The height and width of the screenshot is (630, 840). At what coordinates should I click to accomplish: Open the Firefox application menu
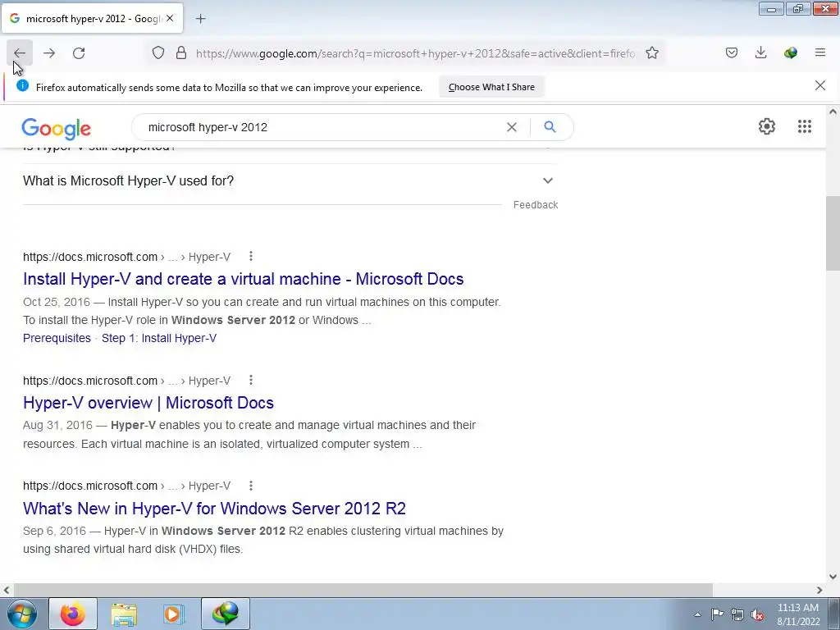820,52
